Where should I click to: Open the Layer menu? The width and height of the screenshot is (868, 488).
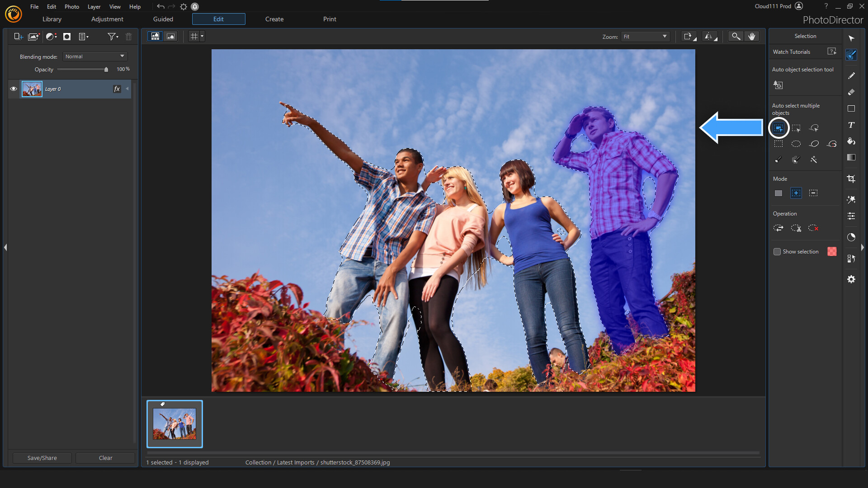pos(94,6)
